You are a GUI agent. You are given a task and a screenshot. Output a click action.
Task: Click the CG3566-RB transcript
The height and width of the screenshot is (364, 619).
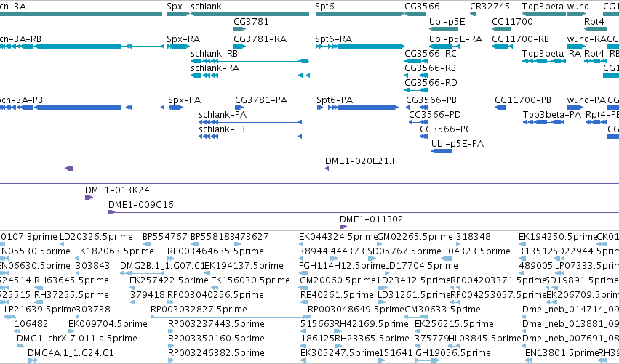pyautogui.click(x=416, y=76)
